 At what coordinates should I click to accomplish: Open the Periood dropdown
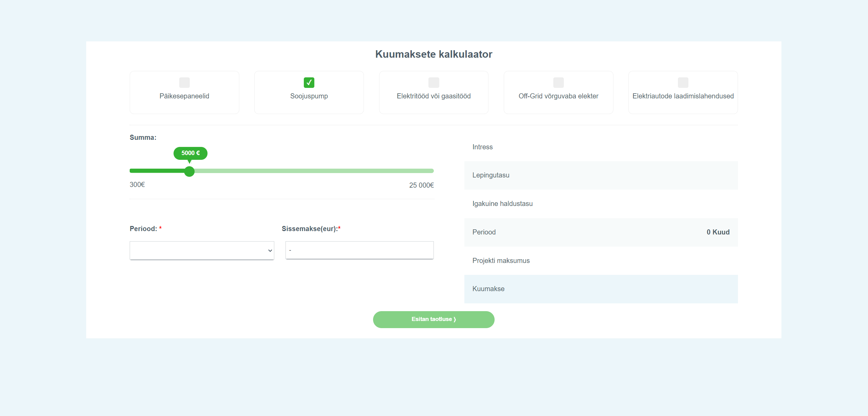pyautogui.click(x=202, y=250)
